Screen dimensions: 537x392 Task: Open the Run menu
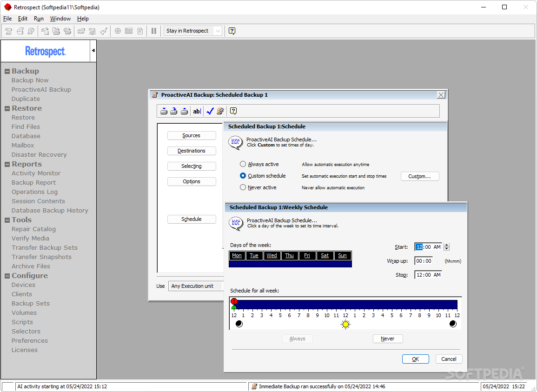coord(39,19)
